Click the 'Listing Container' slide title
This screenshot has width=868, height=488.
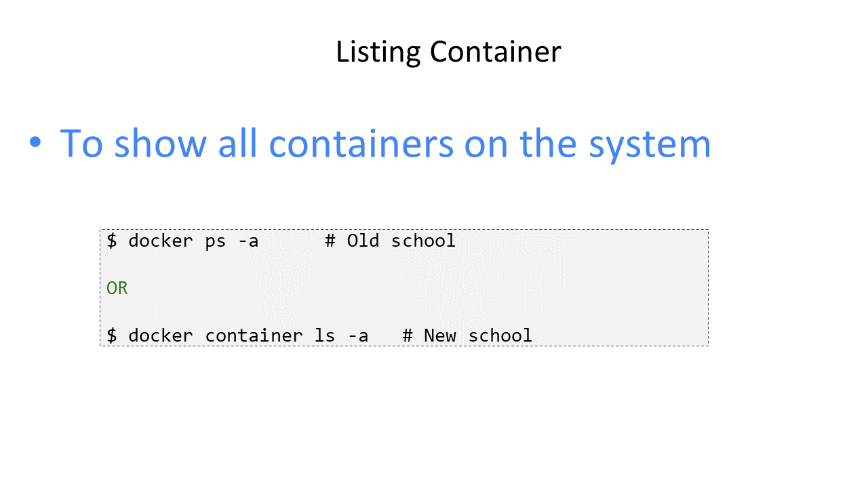point(448,52)
